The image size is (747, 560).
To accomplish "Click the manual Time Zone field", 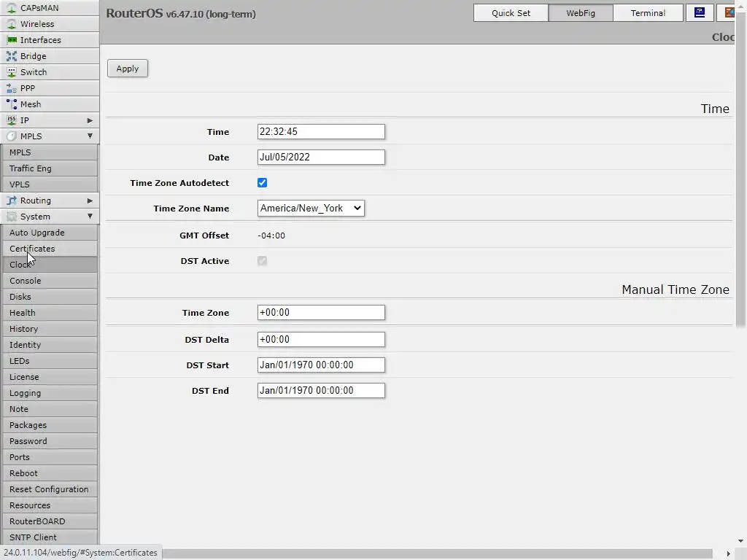I will click(321, 312).
